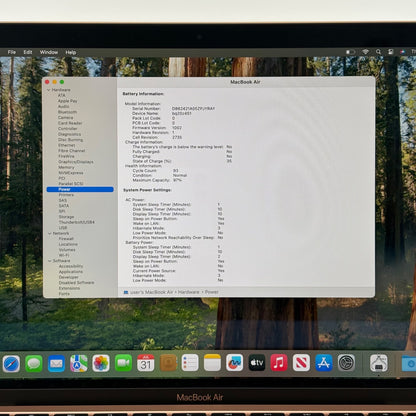Open the Help menu

(x=71, y=52)
